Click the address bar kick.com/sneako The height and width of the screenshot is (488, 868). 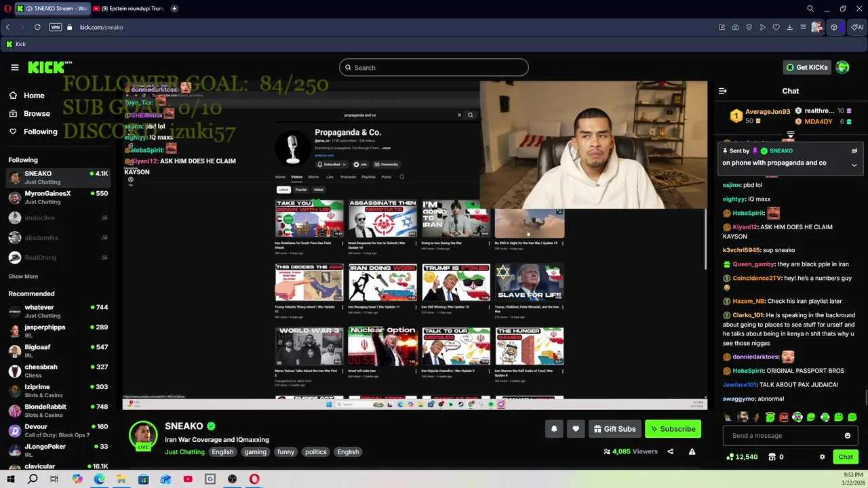pos(102,27)
